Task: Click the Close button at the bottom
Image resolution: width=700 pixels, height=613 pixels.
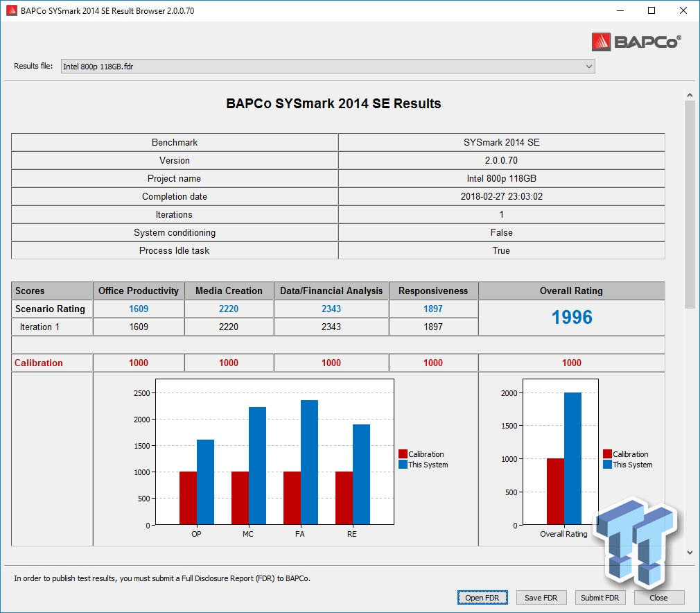Action: click(x=658, y=597)
